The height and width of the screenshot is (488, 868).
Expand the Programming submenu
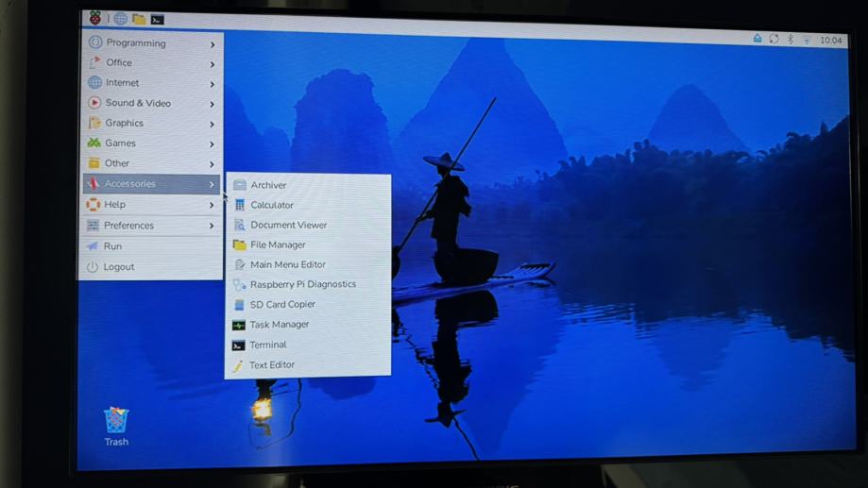(151, 43)
